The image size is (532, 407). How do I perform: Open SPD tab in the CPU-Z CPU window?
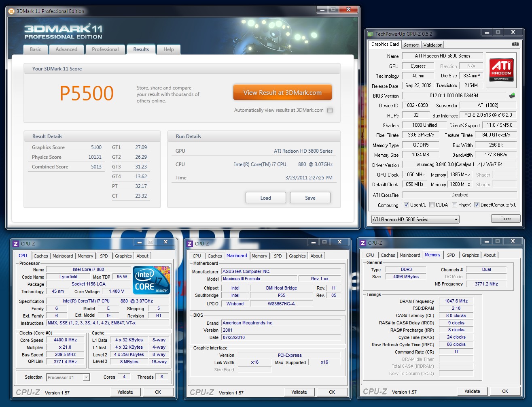tap(104, 256)
